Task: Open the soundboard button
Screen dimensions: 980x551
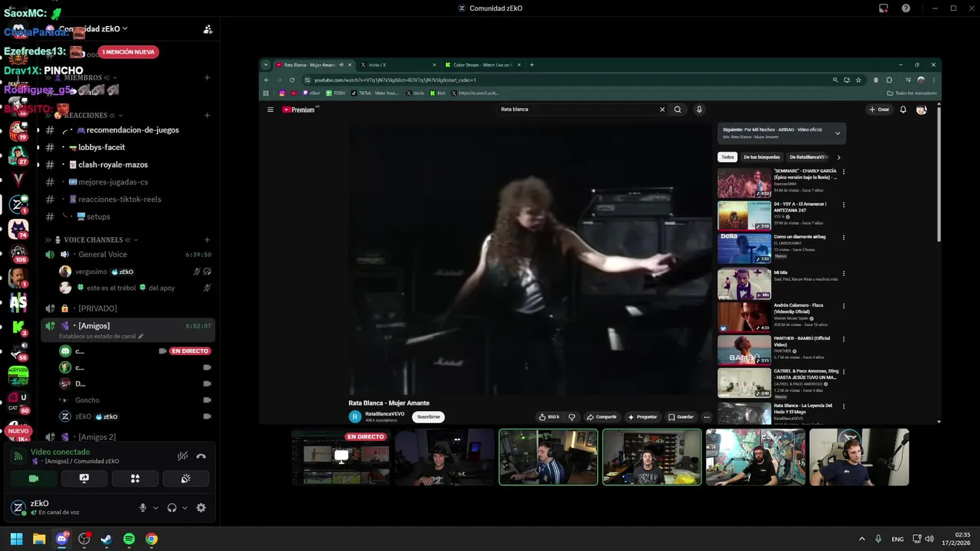Action: point(185,478)
